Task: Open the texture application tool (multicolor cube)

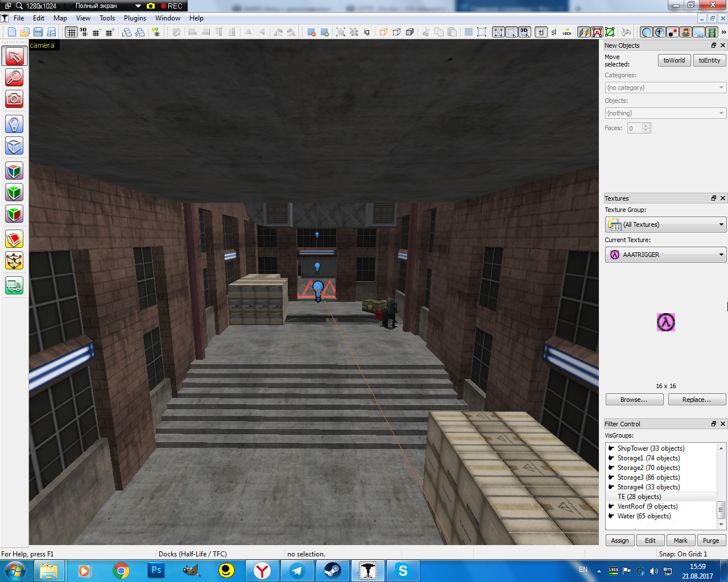Action: tap(14, 171)
